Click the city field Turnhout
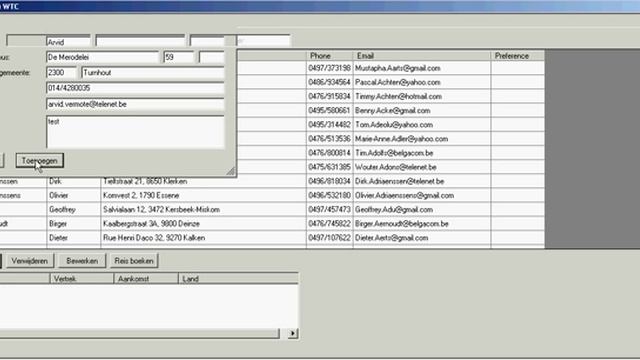The image size is (640, 360). coord(153,73)
